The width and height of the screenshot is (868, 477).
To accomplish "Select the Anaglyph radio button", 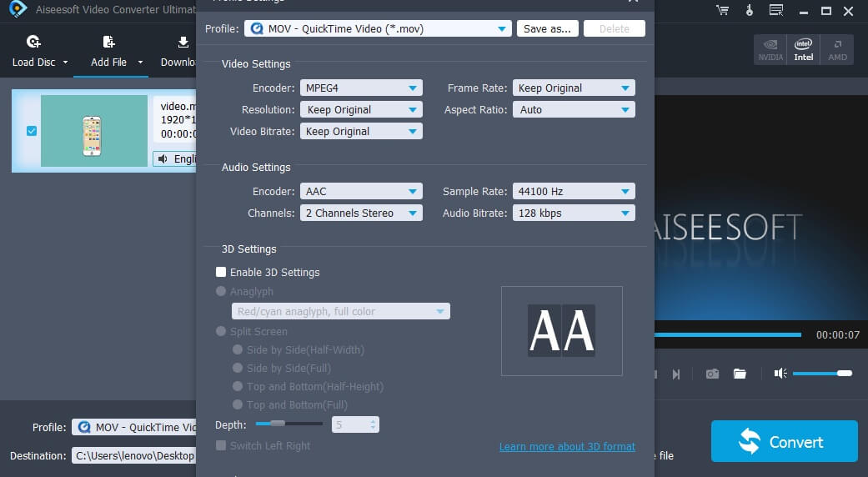I will [221, 291].
